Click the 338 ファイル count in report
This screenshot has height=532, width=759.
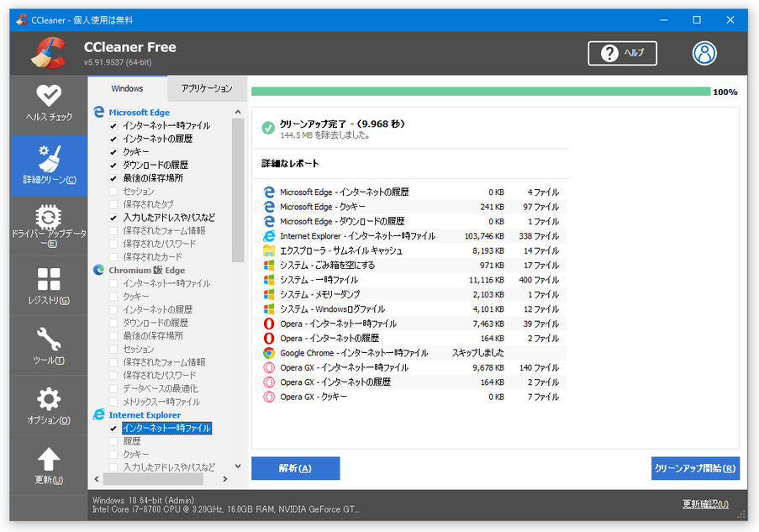(539, 236)
